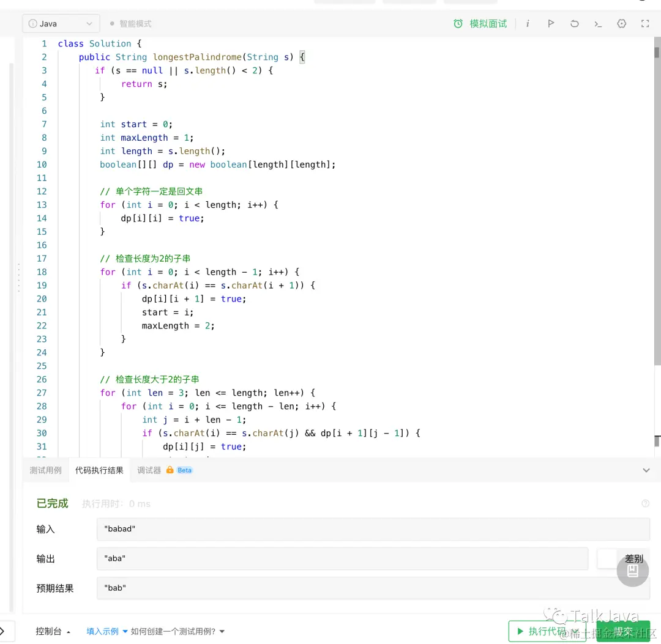The width and height of the screenshot is (661, 644).
Task: Click the help question mark icon in results
Action: tap(645, 503)
